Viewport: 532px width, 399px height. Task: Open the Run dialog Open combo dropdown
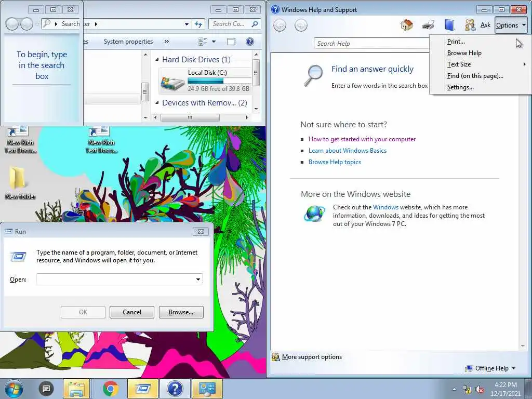click(198, 280)
